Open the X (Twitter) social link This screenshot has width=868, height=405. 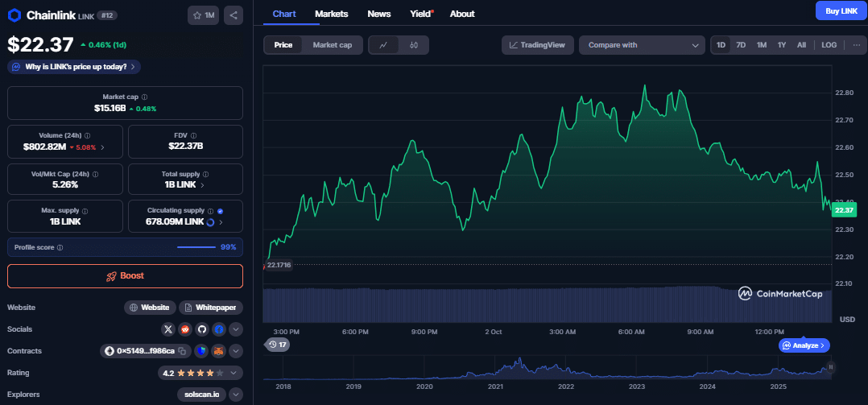pyautogui.click(x=168, y=329)
